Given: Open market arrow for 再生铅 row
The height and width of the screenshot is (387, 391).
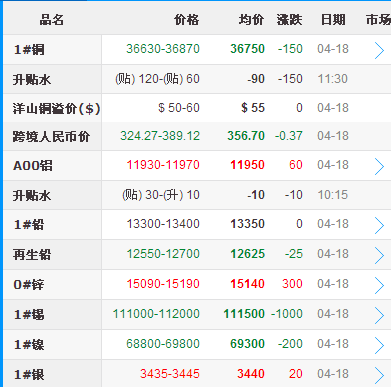Looking at the screenshot, I should click(x=379, y=256).
